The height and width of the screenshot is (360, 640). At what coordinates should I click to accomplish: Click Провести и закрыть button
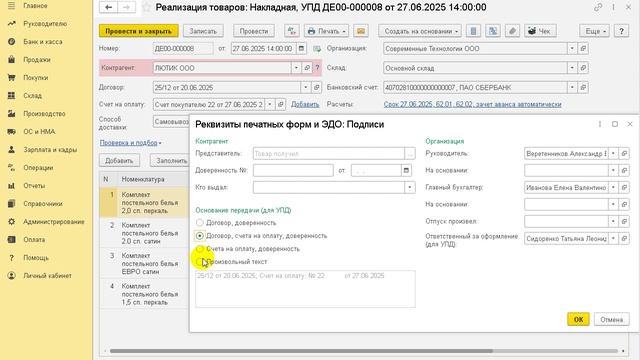tap(139, 31)
